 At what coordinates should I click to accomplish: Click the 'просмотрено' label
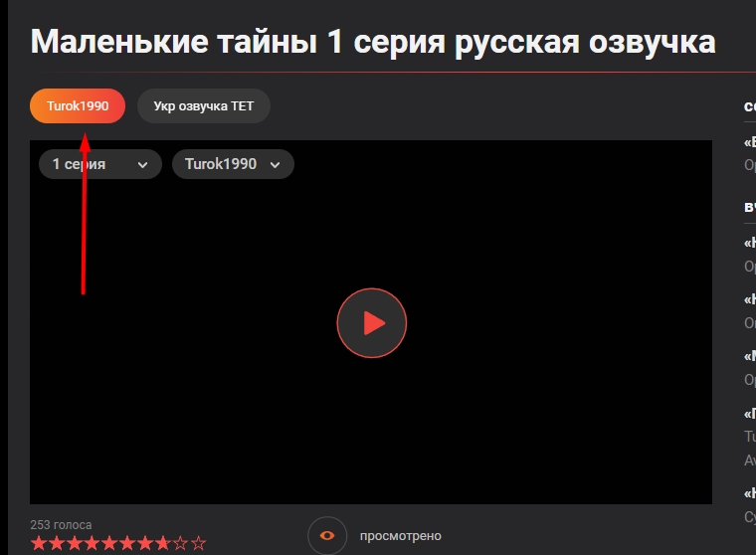pos(400,536)
